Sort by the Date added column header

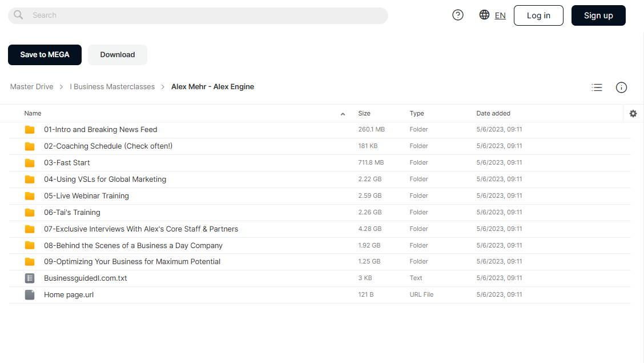[493, 113]
